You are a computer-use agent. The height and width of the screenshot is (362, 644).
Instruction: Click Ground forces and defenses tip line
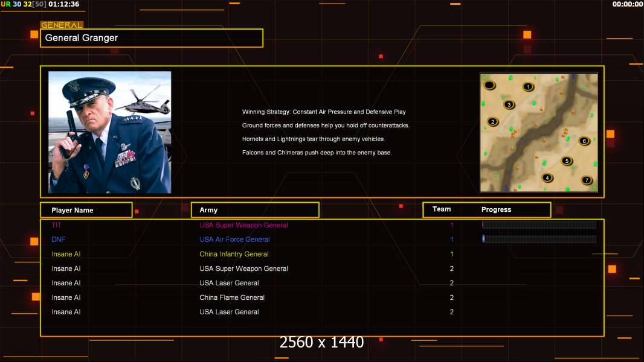click(x=325, y=125)
